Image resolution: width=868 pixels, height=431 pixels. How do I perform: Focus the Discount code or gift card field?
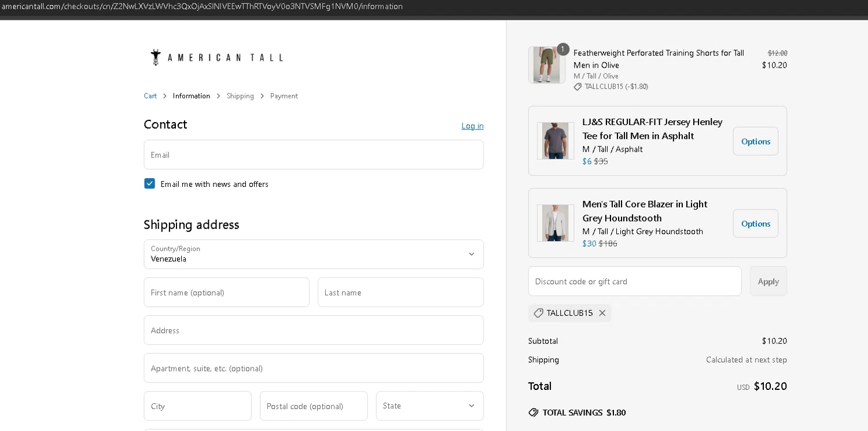tap(635, 281)
